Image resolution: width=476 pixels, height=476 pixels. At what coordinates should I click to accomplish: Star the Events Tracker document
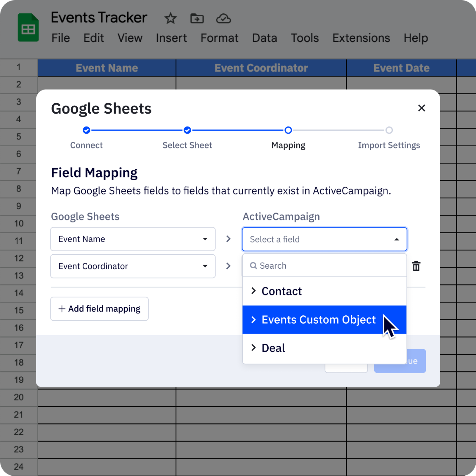tap(170, 18)
